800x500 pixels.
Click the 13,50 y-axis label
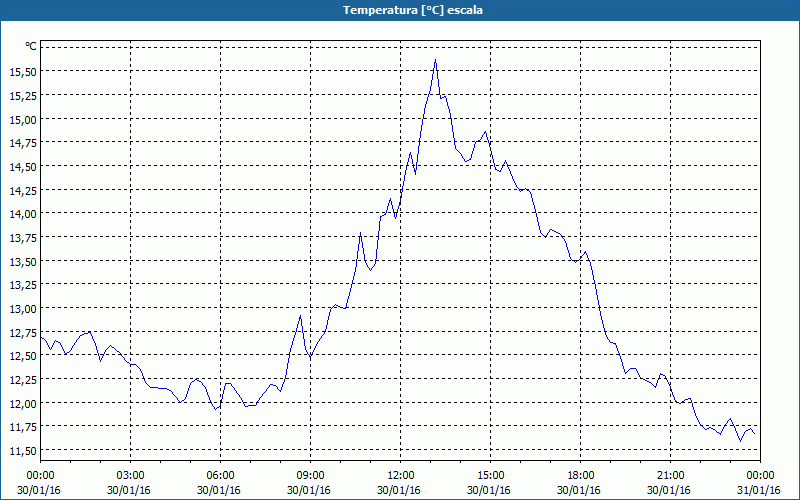23,261
